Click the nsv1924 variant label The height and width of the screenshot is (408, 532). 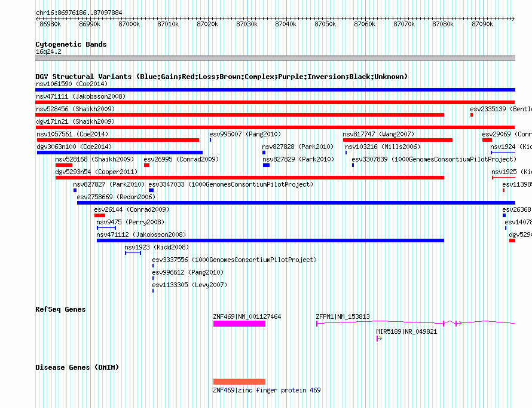511,147
